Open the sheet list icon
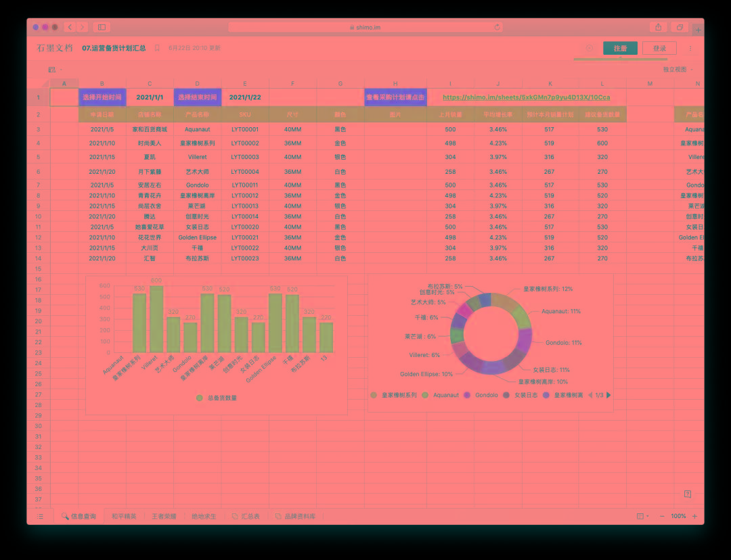This screenshot has width=731, height=560. point(40,516)
